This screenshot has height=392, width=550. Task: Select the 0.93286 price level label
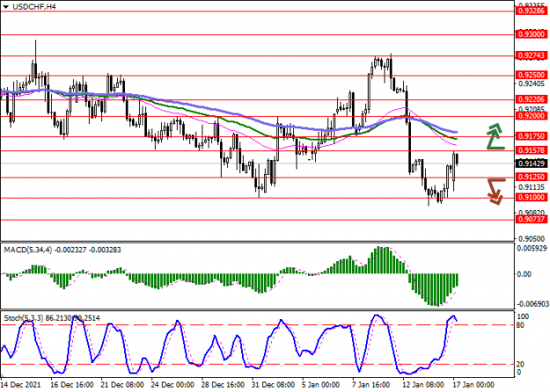click(532, 11)
